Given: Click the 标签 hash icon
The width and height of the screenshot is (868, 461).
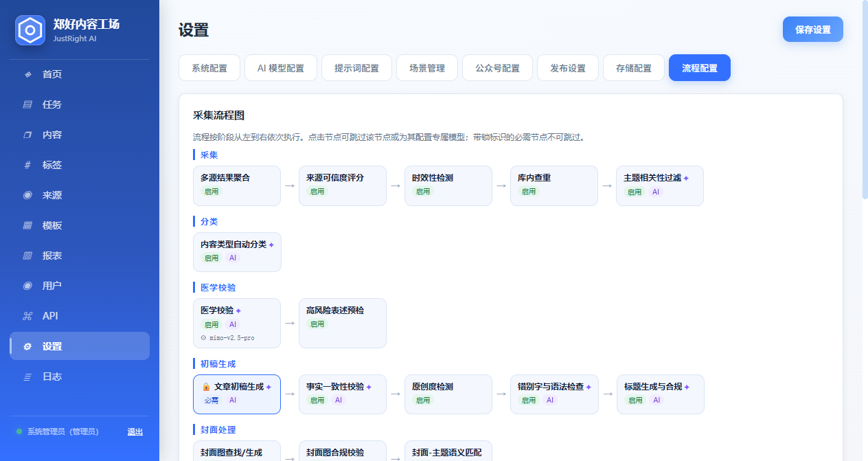Looking at the screenshot, I should tap(27, 165).
